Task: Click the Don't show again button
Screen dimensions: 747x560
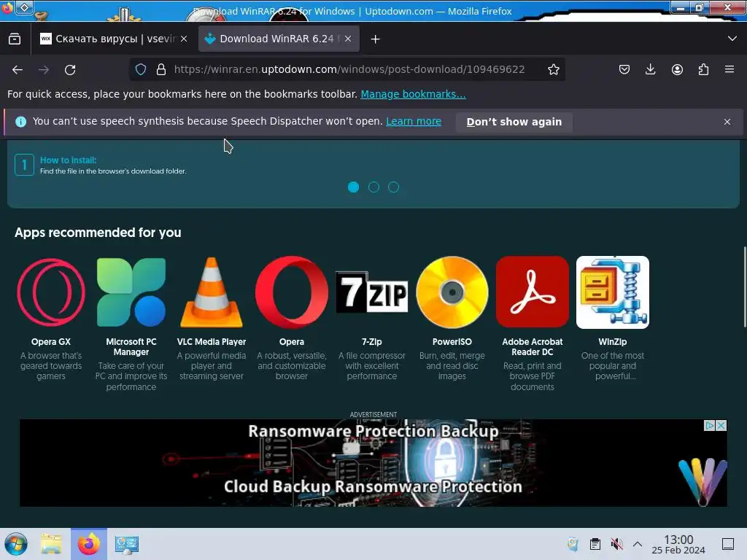Action: [x=514, y=122]
